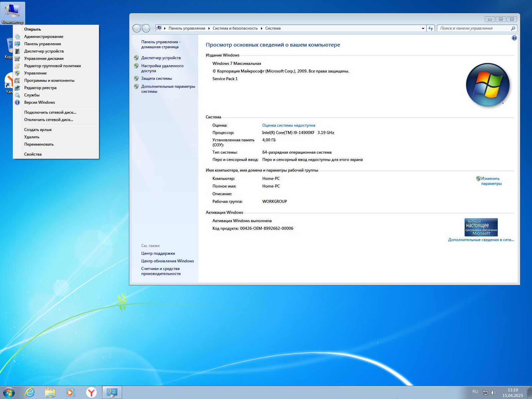Image resolution: width=532 pixels, height=399 pixels.
Task: Click the refresh button in address bar
Action: tap(431, 28)
